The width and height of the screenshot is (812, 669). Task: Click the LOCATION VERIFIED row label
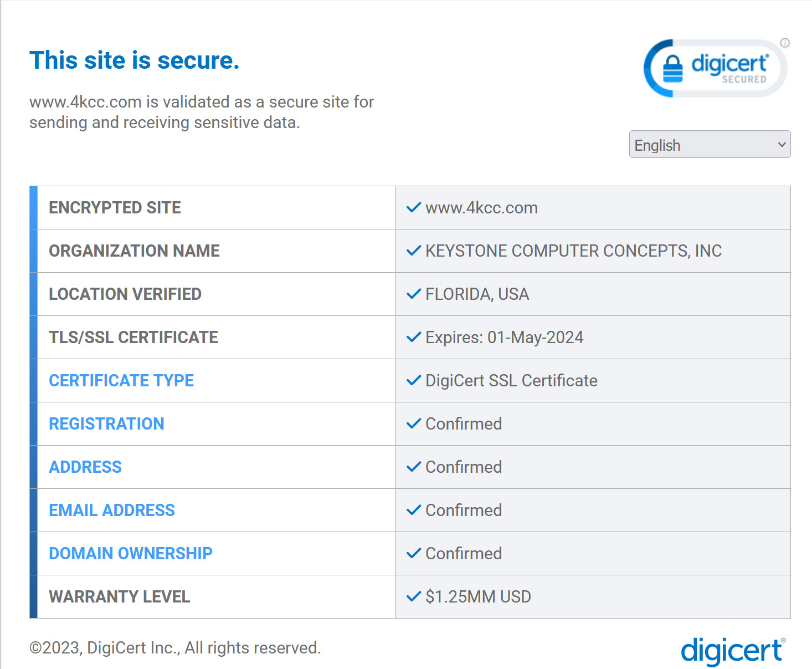click(125, 294)
